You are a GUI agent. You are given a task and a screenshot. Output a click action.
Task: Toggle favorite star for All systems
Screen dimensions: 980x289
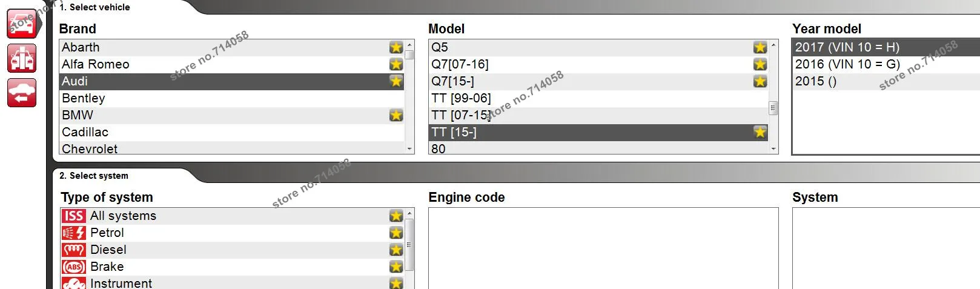[x=396, y=216]
